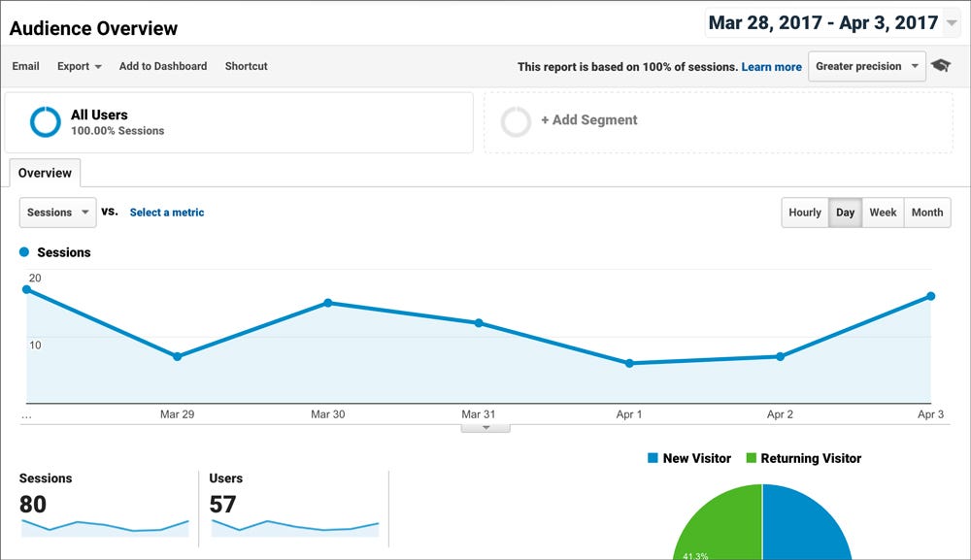The height and width of the screenshot is (560, 971).
Task: Click the Mar 31 data point on chart
Action: click(479, 323)
